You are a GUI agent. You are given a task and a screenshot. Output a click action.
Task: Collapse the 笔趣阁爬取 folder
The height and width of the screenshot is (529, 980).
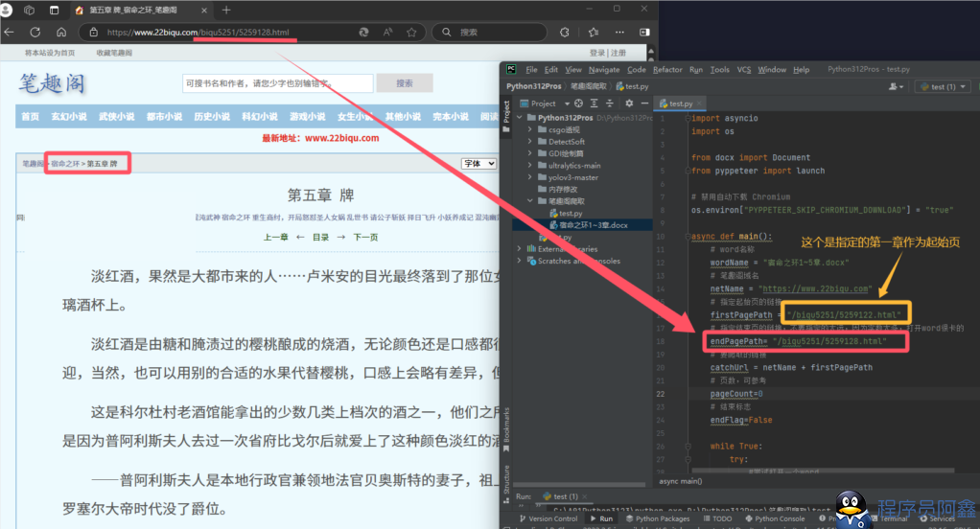pyautogui.click(x=530, y=200)
